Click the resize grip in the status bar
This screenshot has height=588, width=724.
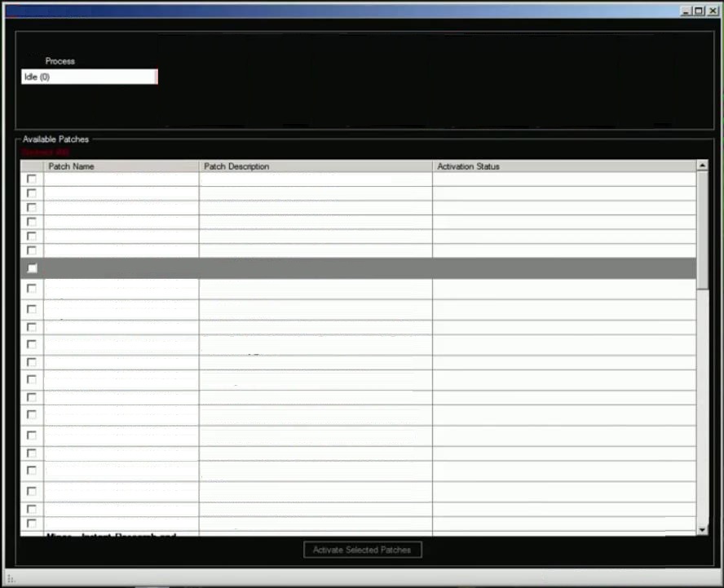coord(11,579)
